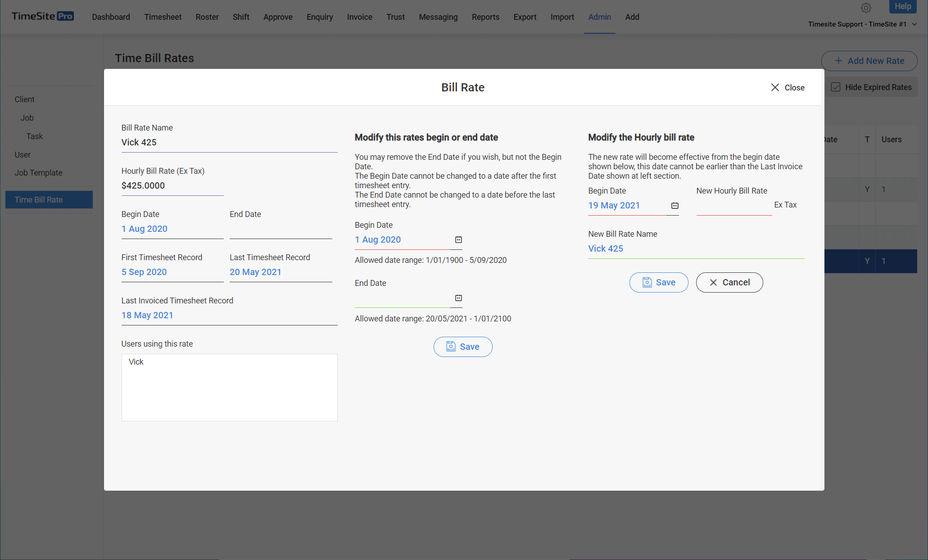This screenshot has height=560, width=928.
Task: Open the Reports menu
Action: point(485,17)
